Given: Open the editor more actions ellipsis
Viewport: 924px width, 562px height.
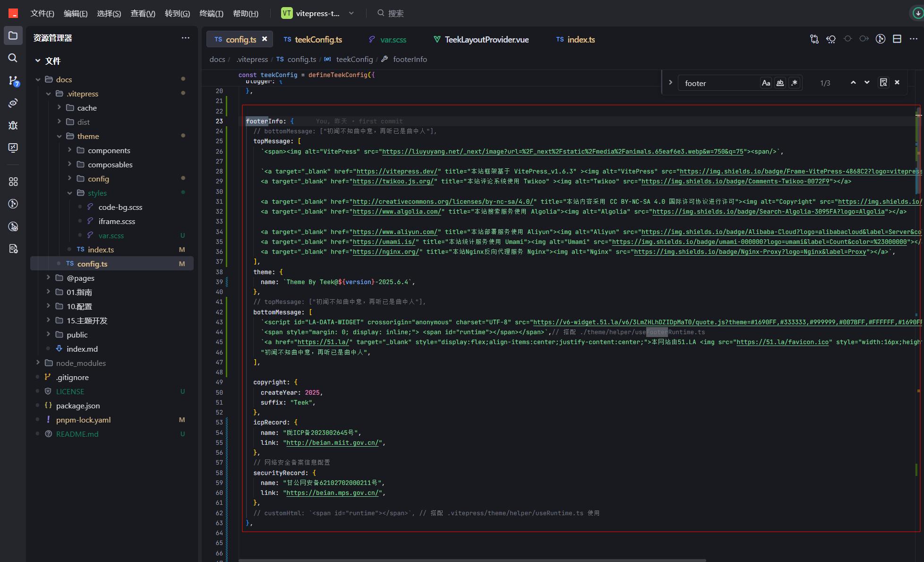Looking at the screenshot, I should (914, 39).
